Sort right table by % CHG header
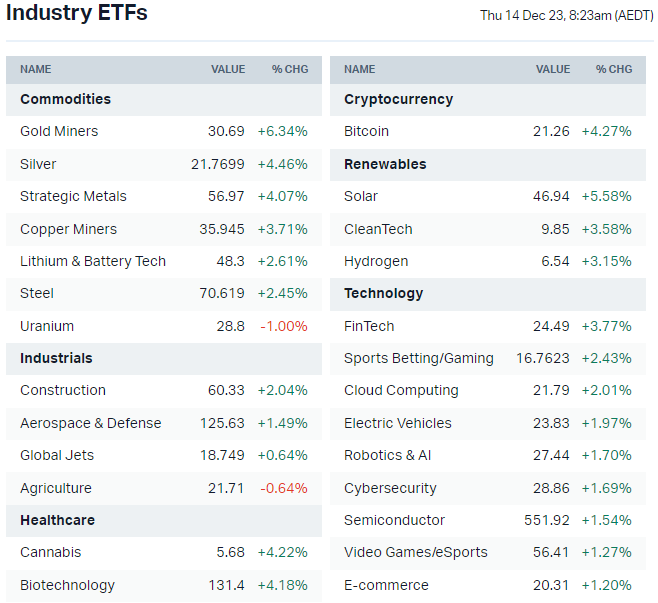 (614, 69)
